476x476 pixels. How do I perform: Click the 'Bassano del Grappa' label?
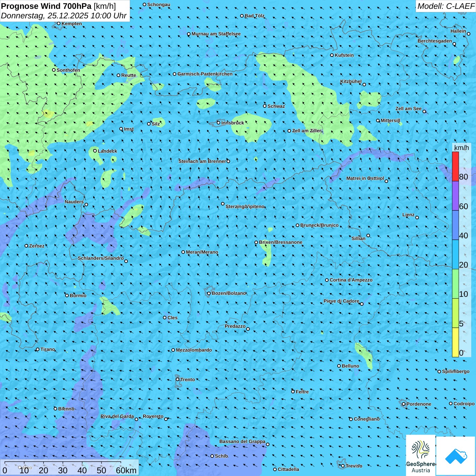click(242, 442)
